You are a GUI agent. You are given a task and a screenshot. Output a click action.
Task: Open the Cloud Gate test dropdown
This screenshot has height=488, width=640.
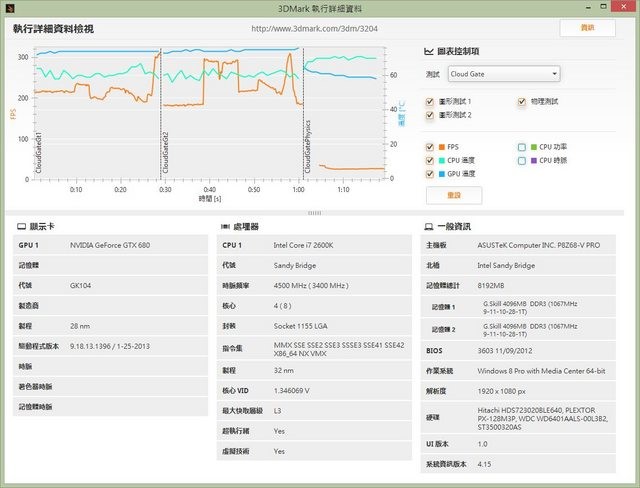point(504,74)
